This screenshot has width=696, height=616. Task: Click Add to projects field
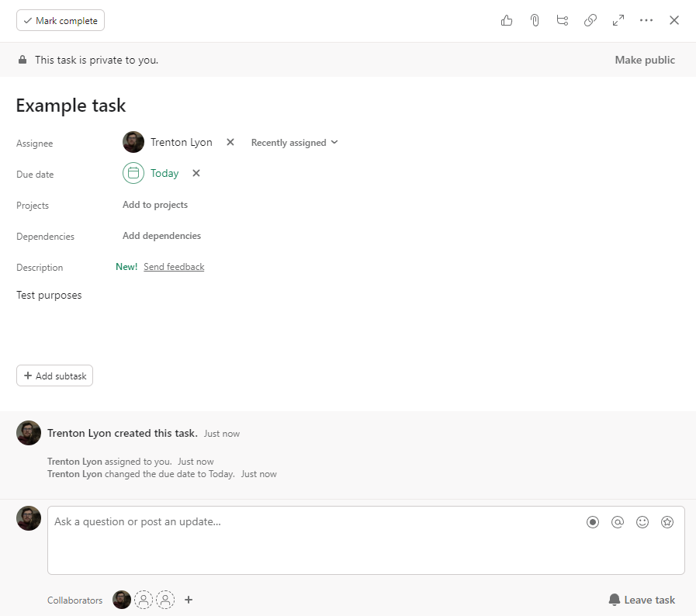155,205
